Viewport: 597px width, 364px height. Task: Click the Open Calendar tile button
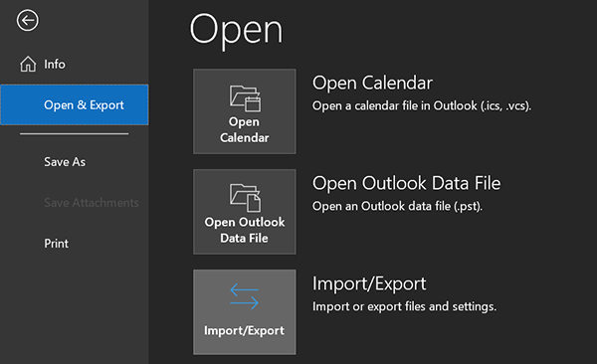point(245,111)
